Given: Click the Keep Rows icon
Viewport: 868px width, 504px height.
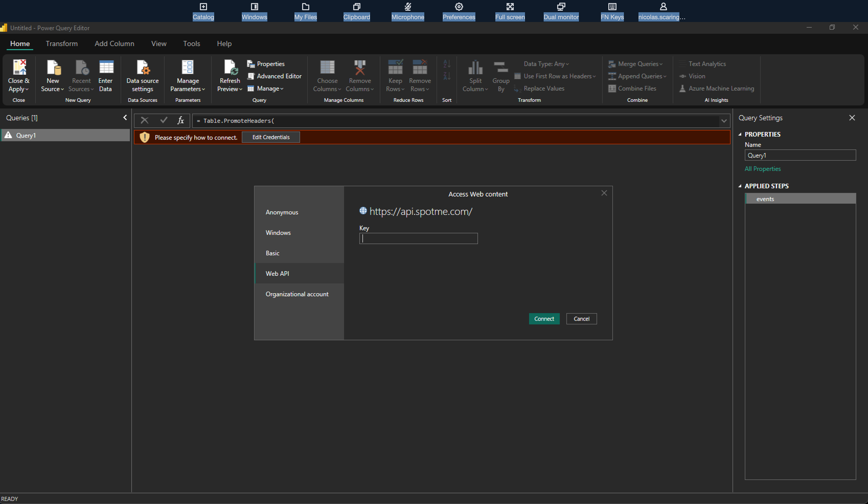Looking at the screenshot, I should (395, 67).
